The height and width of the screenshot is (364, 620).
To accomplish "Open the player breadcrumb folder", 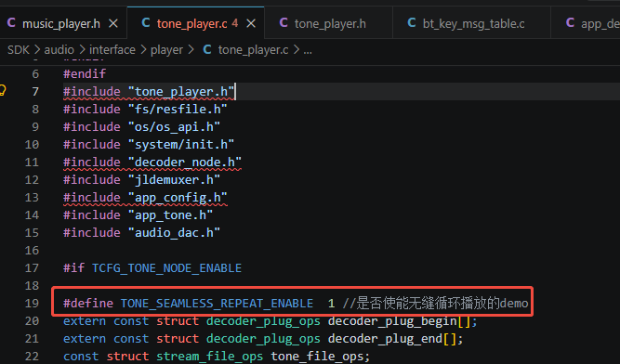I will pos(166,50).
